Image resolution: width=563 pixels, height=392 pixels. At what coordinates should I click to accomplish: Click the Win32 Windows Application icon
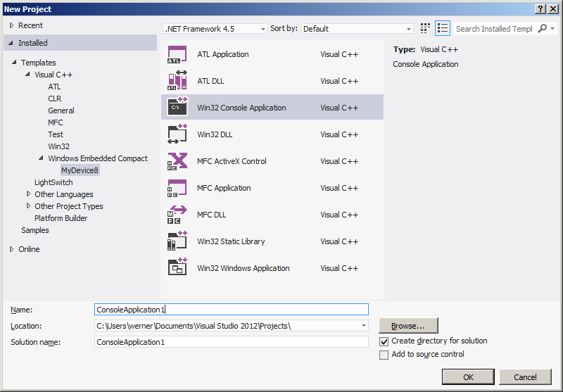(177, 268)
